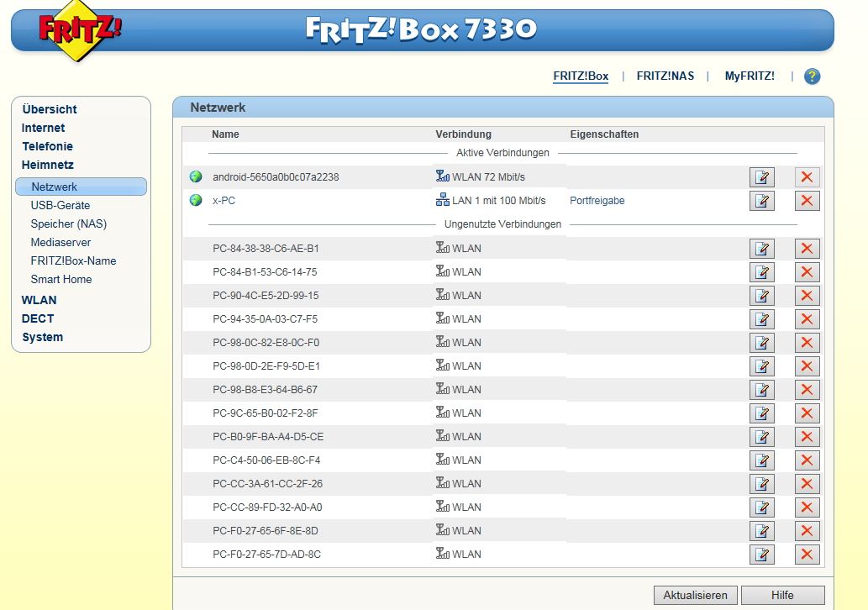The height and width of the screenshot is (610, 868).
Task: Edit entry PC-9C-65-B0-02-F2-8F
Action: click(762, 413)
